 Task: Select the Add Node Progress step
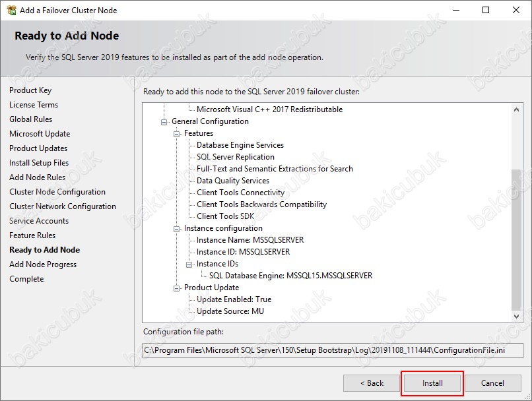43,264
